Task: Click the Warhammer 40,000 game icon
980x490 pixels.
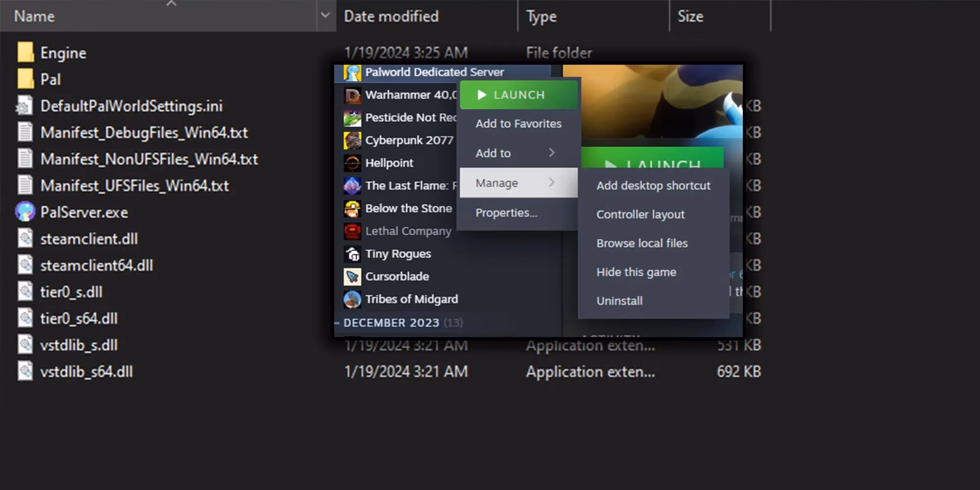Action: [352, 95]
